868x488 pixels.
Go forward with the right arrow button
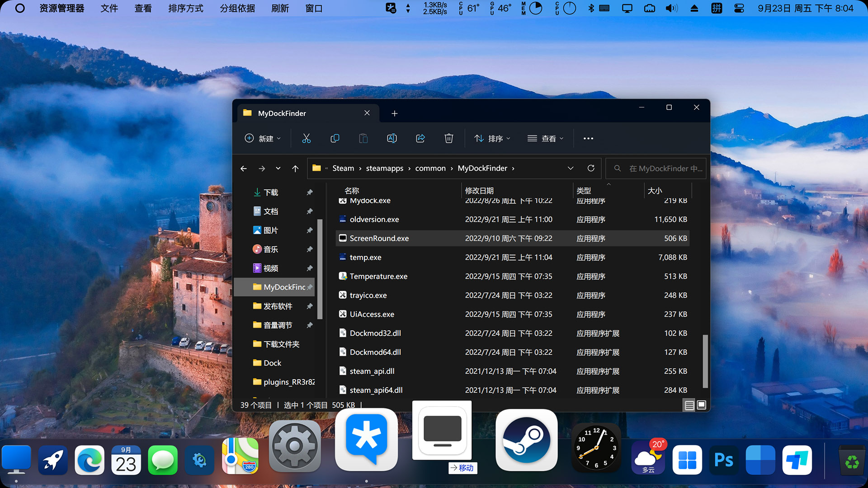coord(262,168)
